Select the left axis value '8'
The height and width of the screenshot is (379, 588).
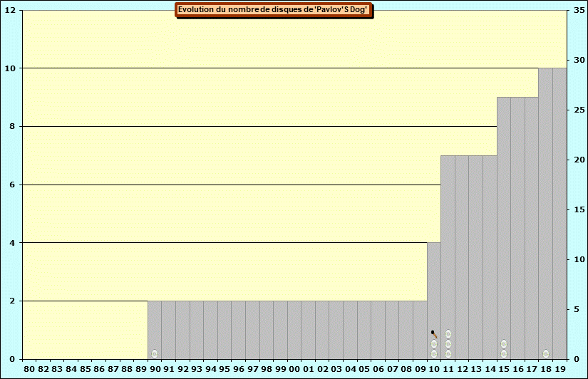pyautogui.click(x=12, y=126)
